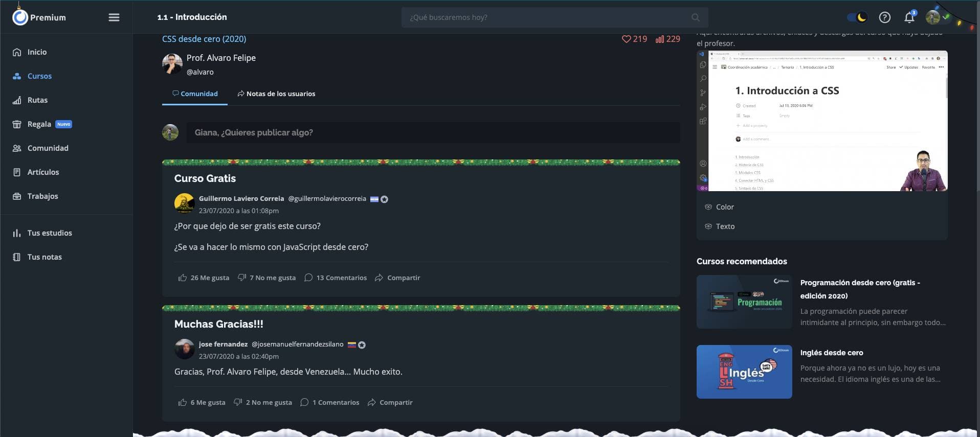
Task: Expand 13 Comentarios on Curso Gratis
Action: (x=336, y=278)
